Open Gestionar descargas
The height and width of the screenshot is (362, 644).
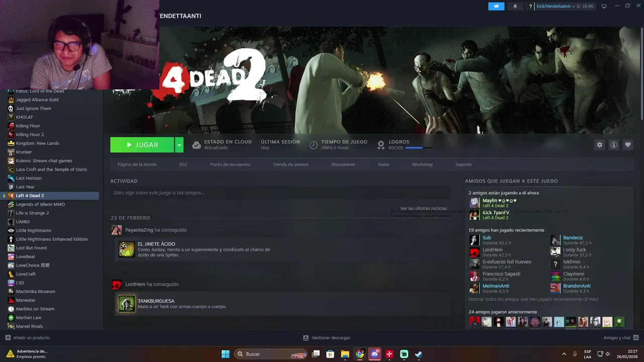[331, 338]
